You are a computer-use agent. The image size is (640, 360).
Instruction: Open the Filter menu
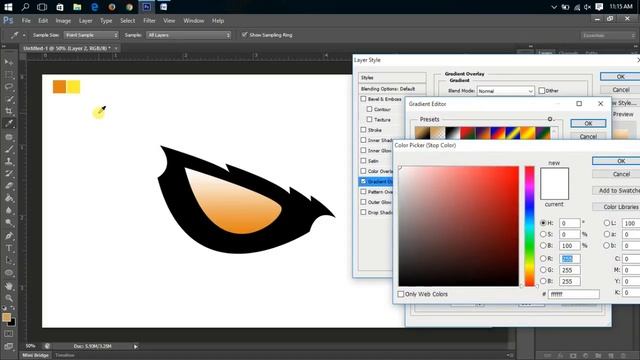tap(149, 20)
